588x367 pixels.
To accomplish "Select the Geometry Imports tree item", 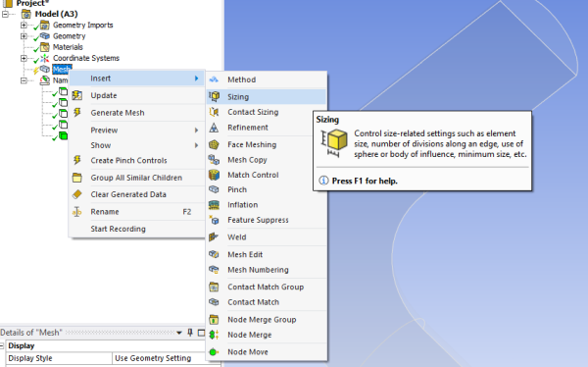I will point(83,26).
